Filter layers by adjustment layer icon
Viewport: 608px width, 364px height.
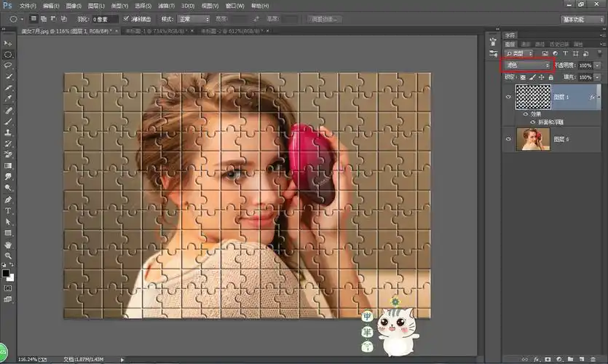(555, 53)
